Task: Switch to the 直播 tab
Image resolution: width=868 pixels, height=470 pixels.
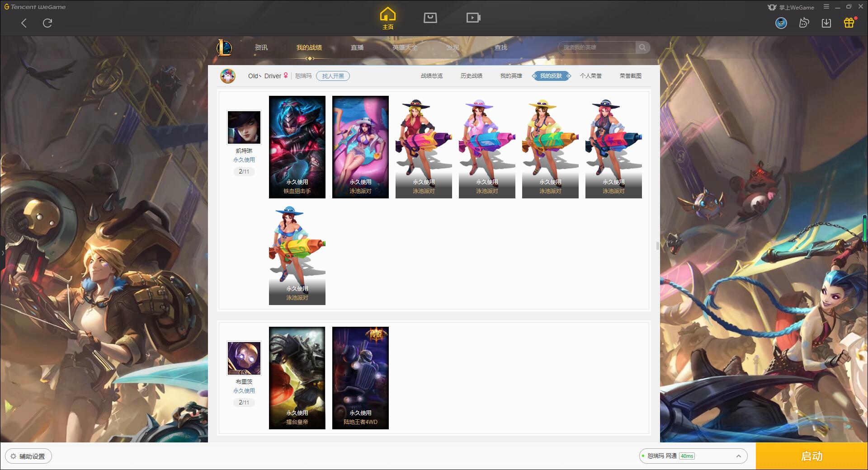Action: [x=357, y=47]
